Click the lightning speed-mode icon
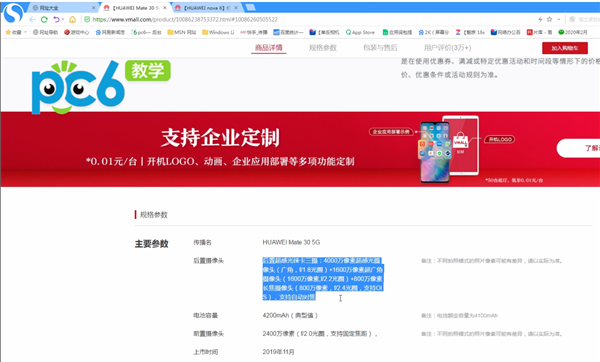 (540, 19)
